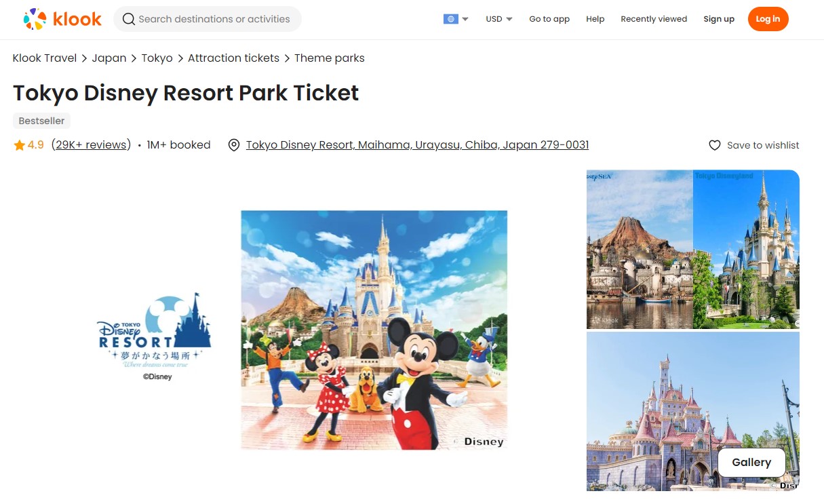Focus the search destinations or activities field
Screen dimensions: 824x504
[208, 19]
